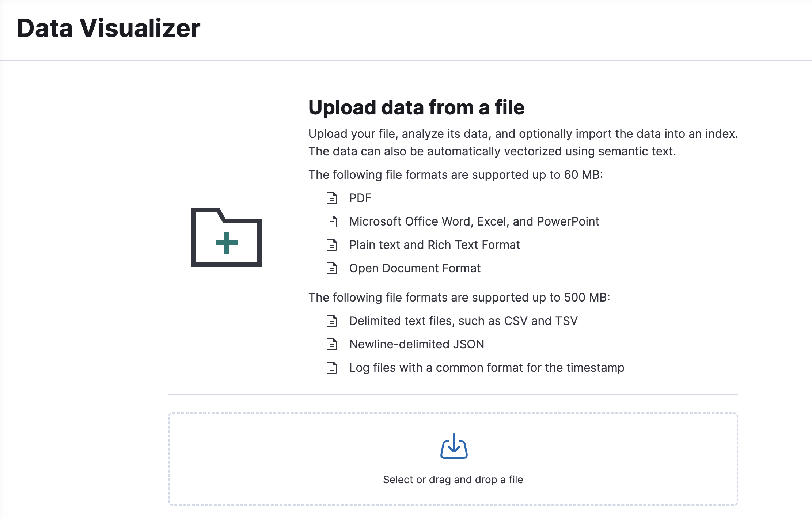812x519 pixels.
Task: Click the document icon beside Delimited text files entry
Action: (332, 321)
